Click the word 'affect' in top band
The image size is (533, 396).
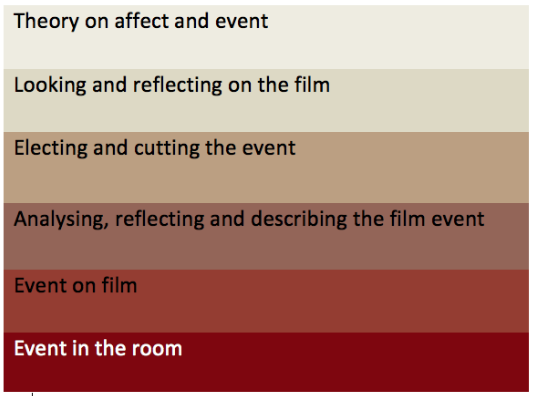coord(142,21)
